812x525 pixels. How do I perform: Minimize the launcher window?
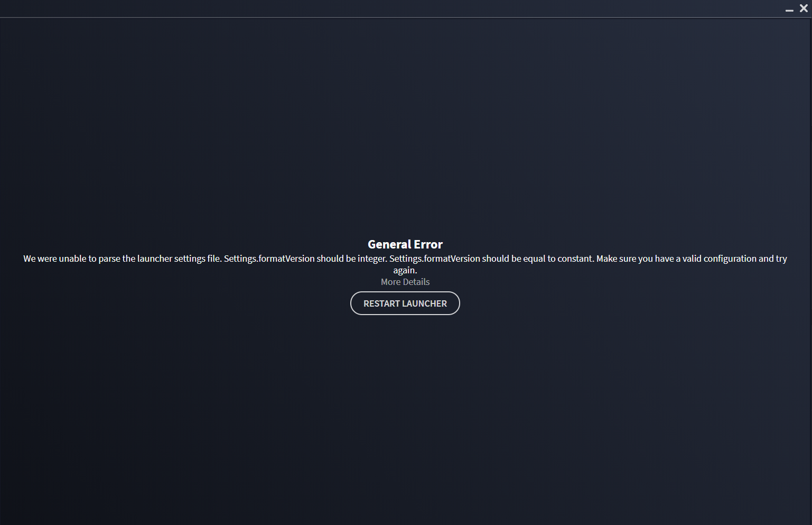click(789, 9)
